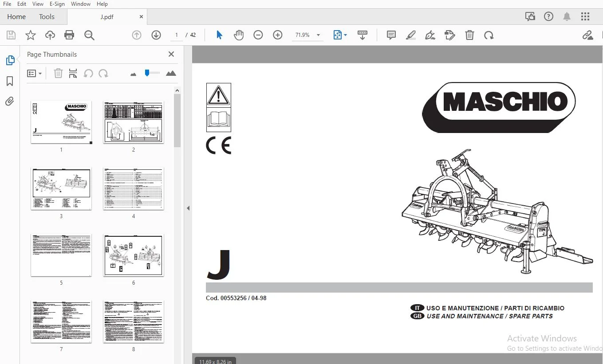603x364 pixels.
Task: Click the share link icon
Action: point(588,35)
